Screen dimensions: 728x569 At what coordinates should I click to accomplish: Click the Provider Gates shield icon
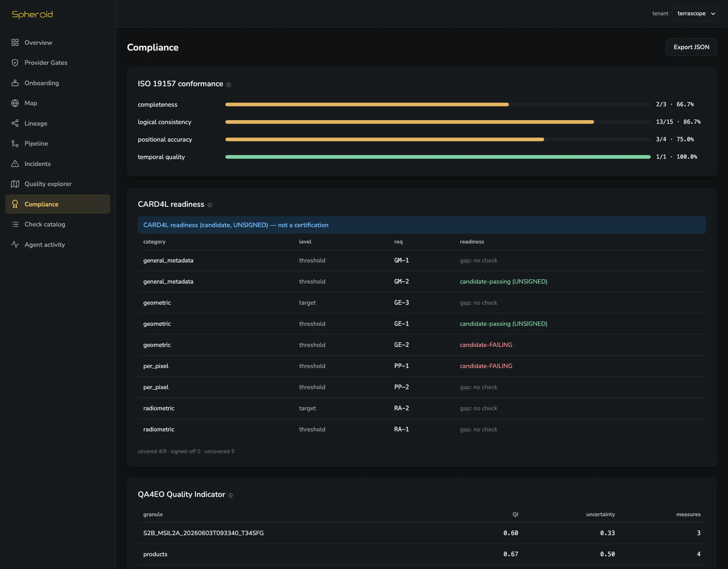tap(15, 63)
